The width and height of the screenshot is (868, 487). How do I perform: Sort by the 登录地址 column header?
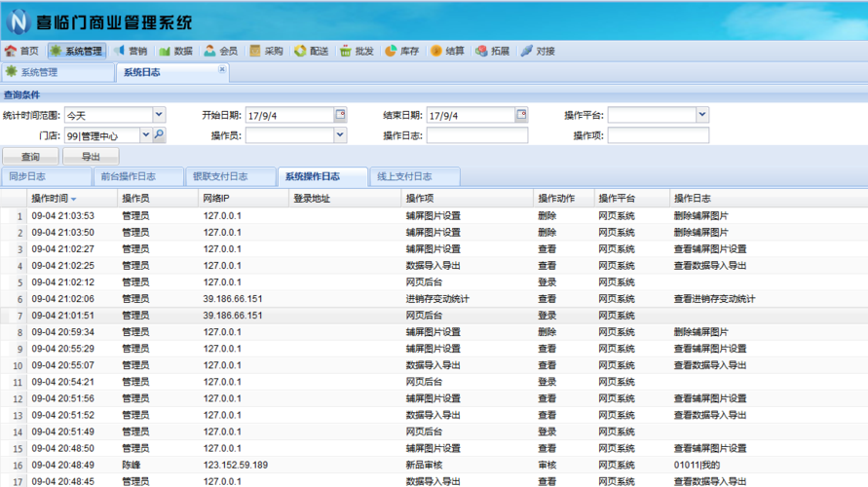pyautogui.click(x=345, y=198)
